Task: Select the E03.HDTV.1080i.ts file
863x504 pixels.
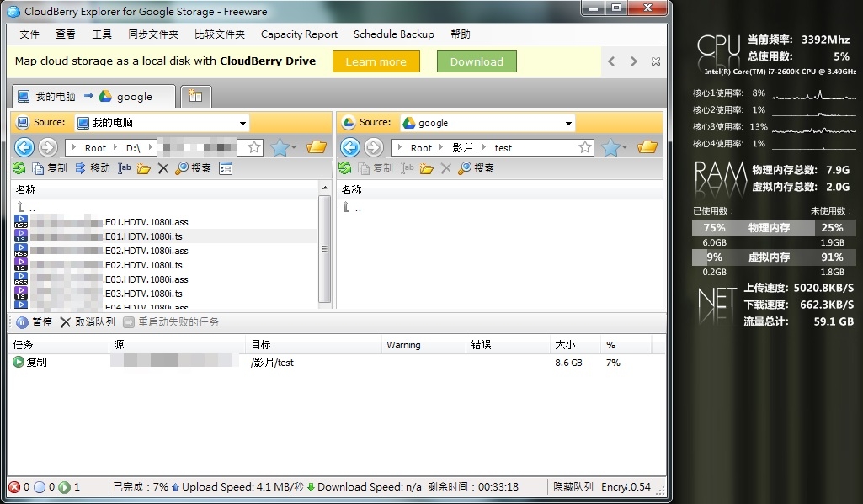Action: pyautogui.click(x=164, y=294)
